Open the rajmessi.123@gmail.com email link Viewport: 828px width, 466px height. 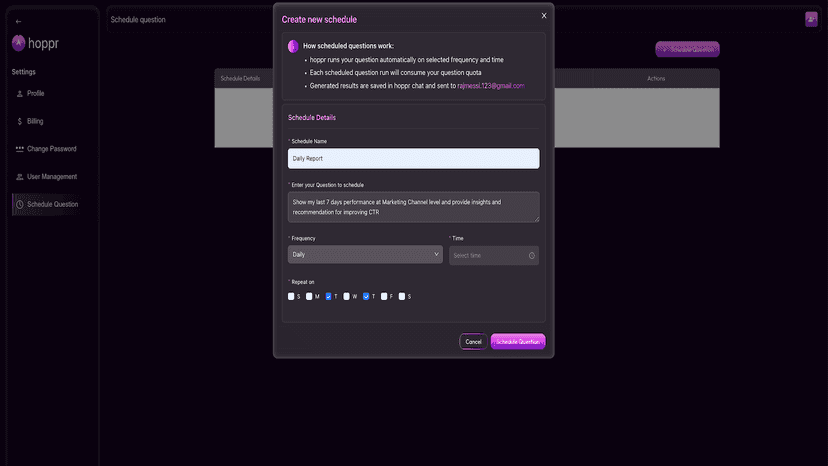coord(491,86)
